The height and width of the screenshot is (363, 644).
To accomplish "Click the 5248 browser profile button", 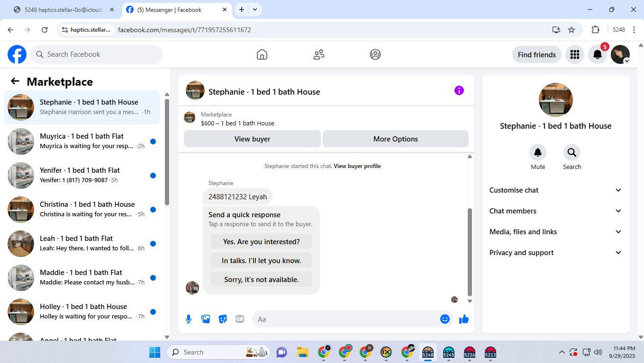I will tap(619, 30).
